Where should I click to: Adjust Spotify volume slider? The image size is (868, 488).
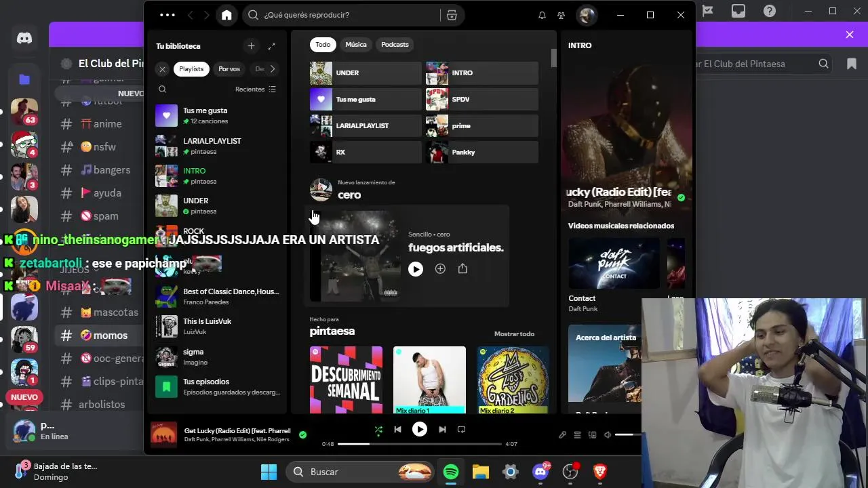click(x=628, y=435)
